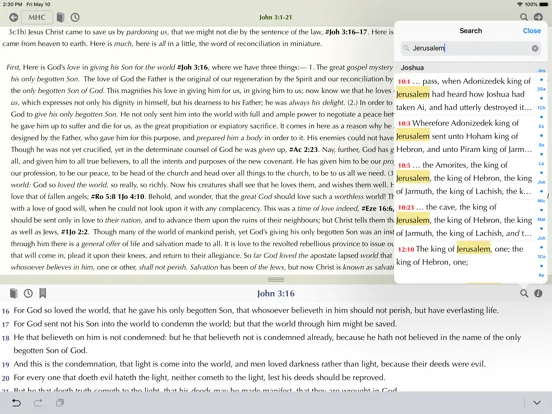Follow the #Joh 3:16–17 cross-reference link
This screenshot has width=552, height=414.
coord(346,32)
